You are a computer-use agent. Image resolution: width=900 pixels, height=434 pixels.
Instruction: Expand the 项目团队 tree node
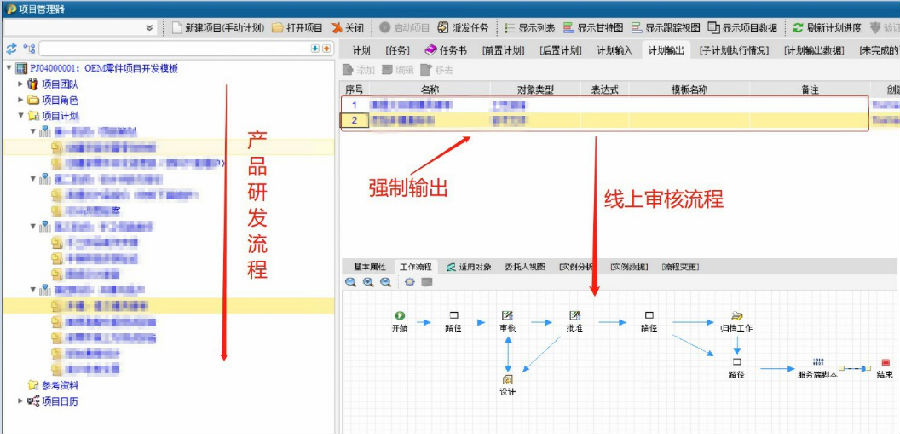coord(21,84)
